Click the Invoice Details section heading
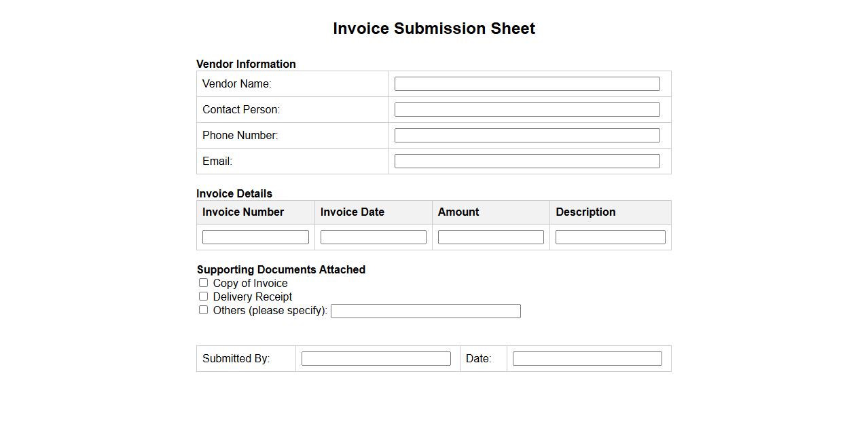Viewport: 868px width, 441px height. [234, 193]
